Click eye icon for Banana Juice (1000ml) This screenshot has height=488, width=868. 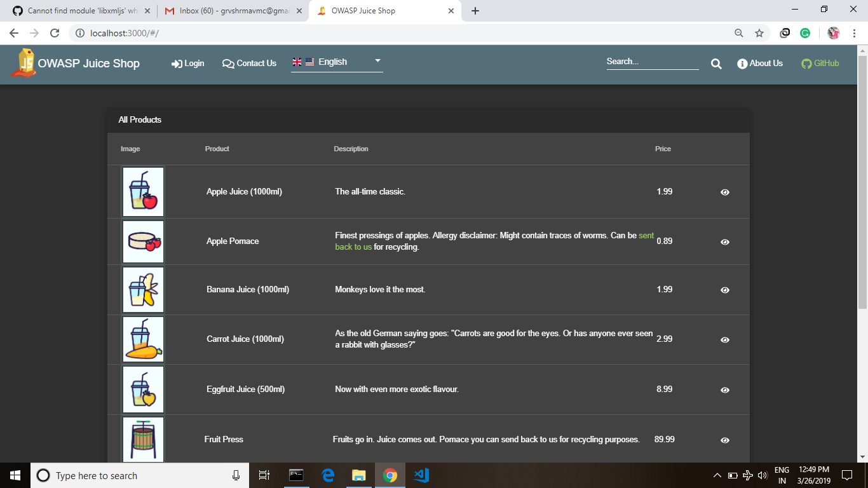725,290
